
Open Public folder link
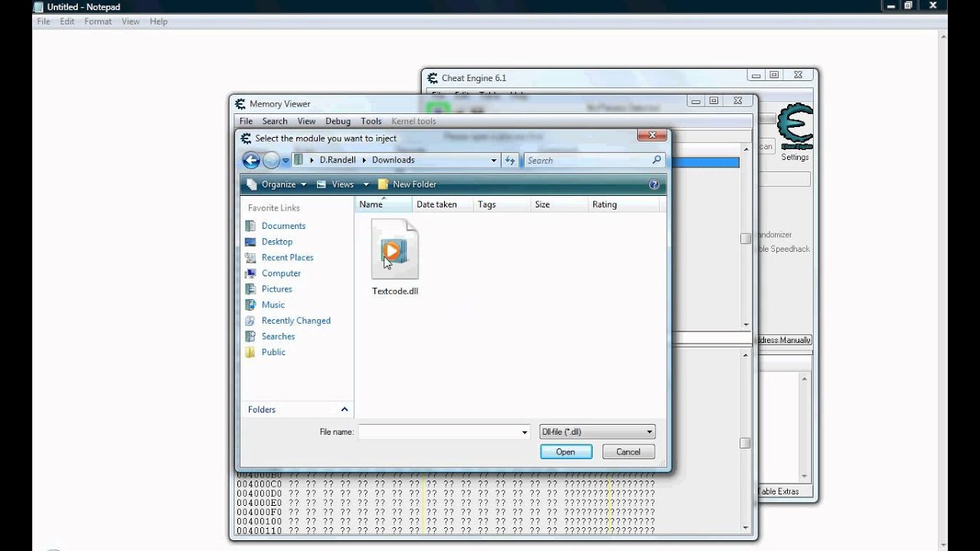point(273,352)
